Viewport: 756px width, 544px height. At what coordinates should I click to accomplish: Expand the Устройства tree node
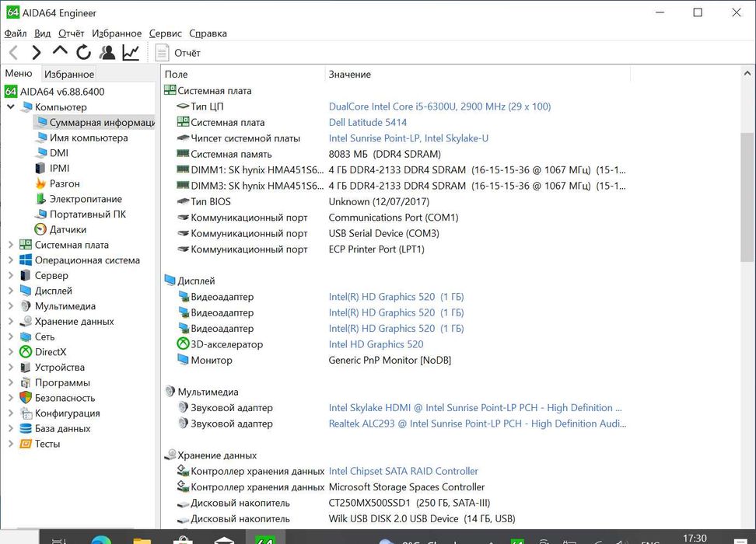pos(11,367)
